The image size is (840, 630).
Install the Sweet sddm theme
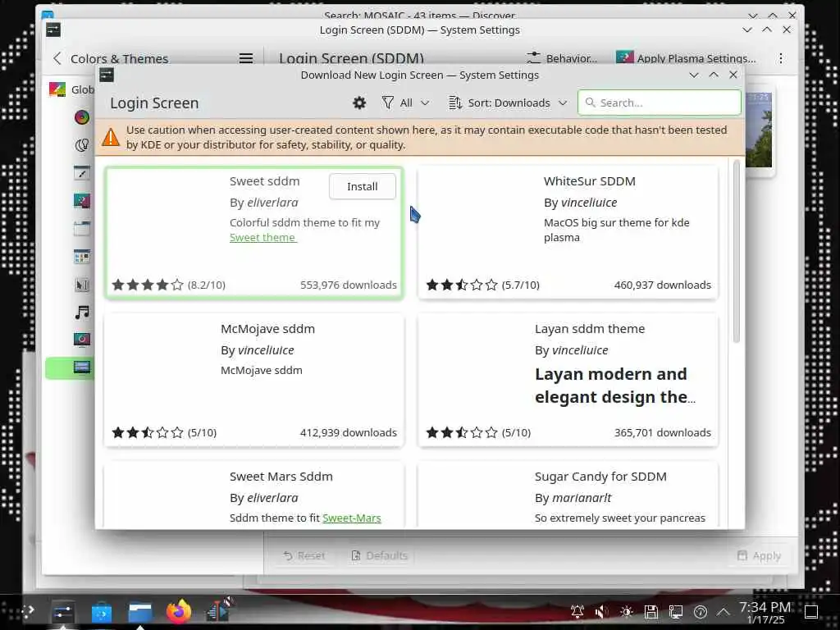(x=362, y=186)
